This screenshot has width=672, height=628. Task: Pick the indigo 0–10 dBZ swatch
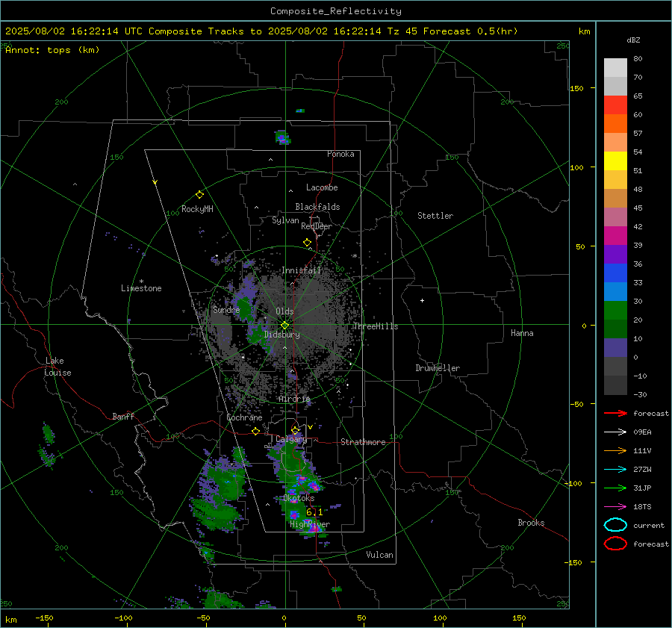coord(615,348)
